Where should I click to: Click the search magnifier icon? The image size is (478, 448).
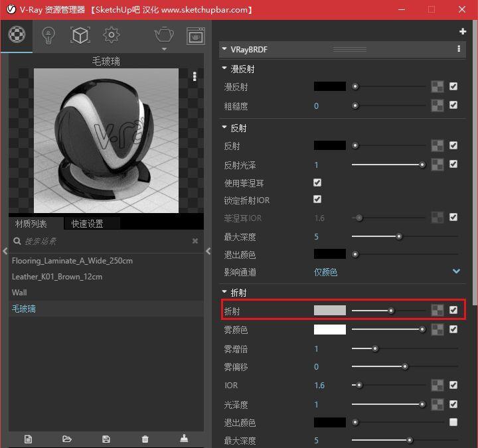coord(17,241)
